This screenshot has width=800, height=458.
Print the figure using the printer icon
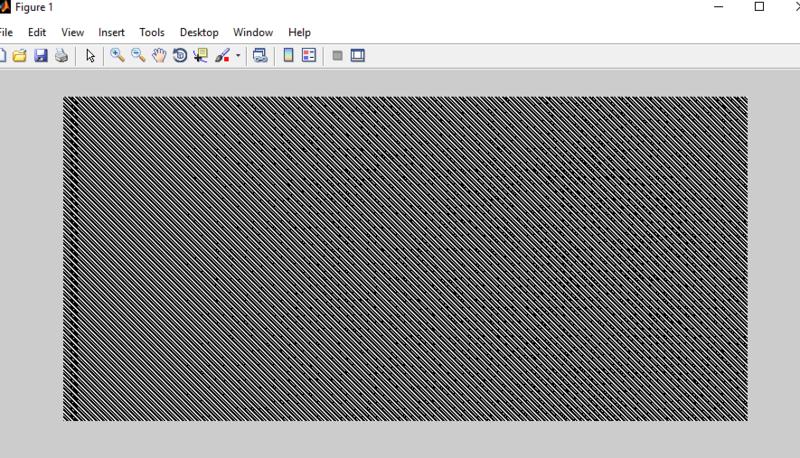[61, 56]
